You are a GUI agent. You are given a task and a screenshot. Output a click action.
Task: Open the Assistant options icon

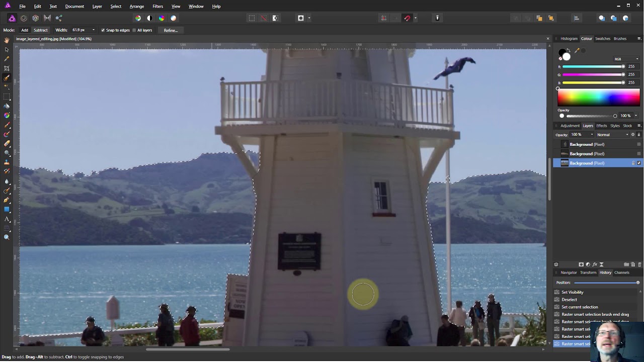tap(437, 18)
